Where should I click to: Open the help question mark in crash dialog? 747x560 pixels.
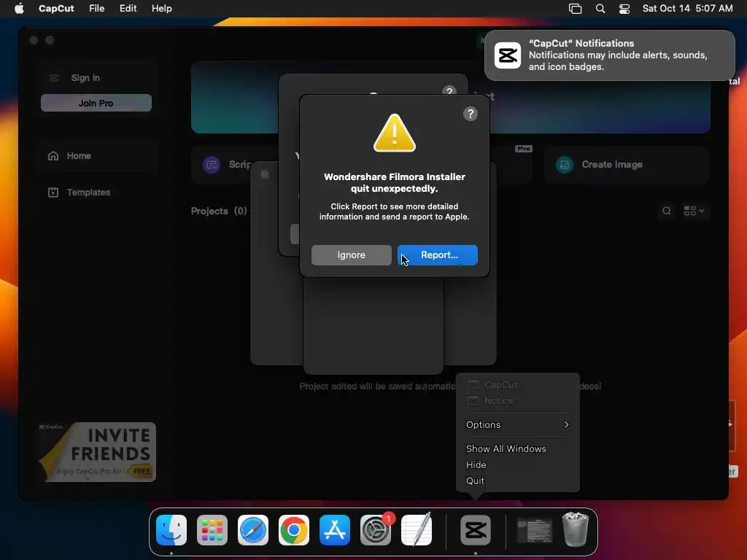pos(471,114)
